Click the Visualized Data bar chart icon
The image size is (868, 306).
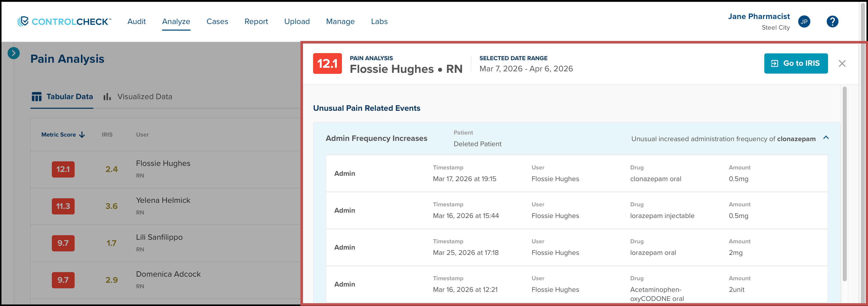pos(107,97)
